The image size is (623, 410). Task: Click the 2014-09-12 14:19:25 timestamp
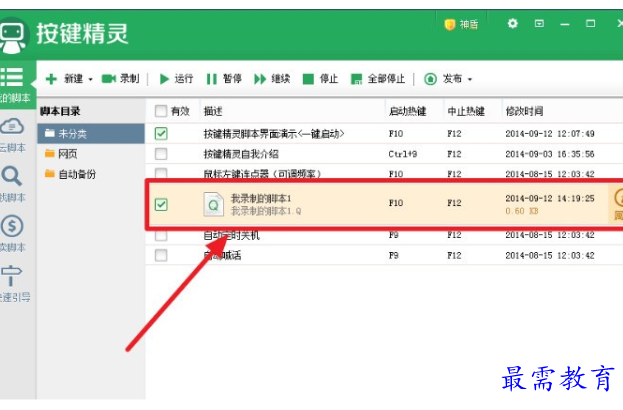point(550,198)
